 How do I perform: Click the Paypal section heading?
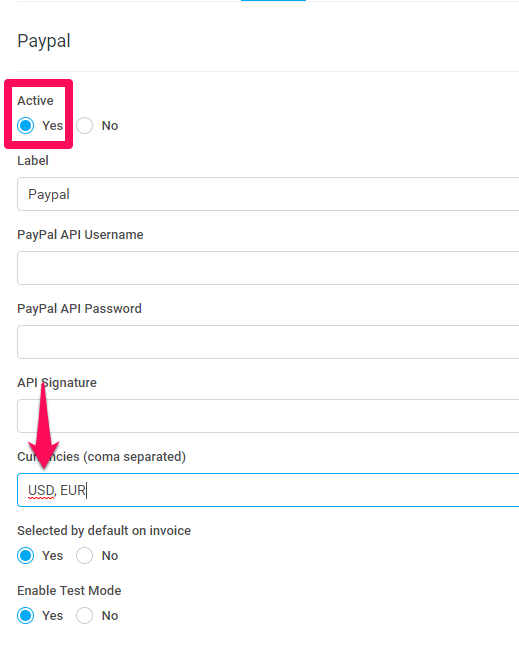[x=44, y=41]
